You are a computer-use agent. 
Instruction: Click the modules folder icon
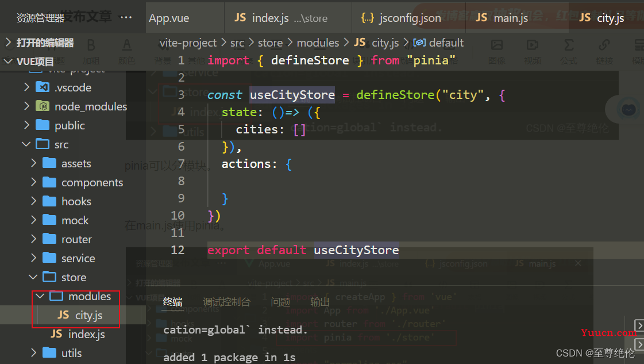56,296
